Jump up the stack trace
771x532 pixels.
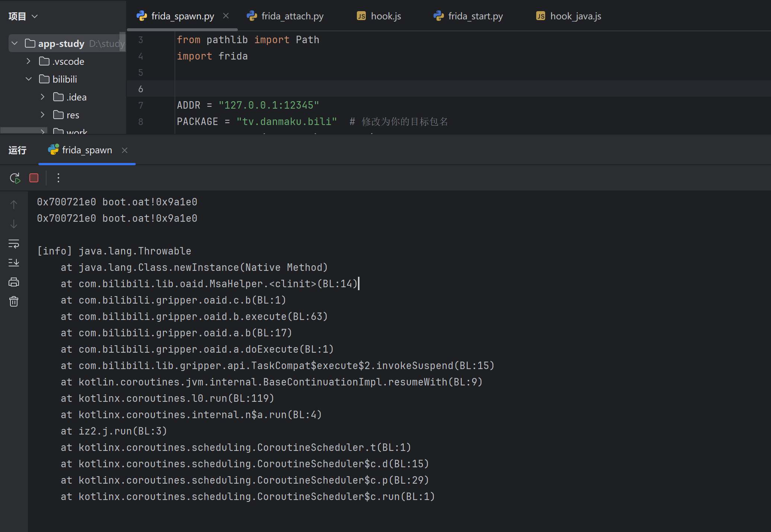pos(14,204)
